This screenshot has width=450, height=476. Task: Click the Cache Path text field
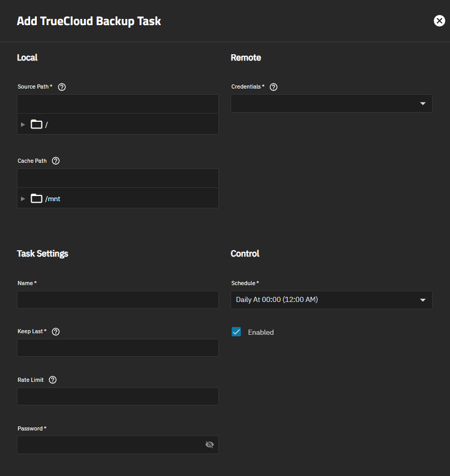click(118, 178)
